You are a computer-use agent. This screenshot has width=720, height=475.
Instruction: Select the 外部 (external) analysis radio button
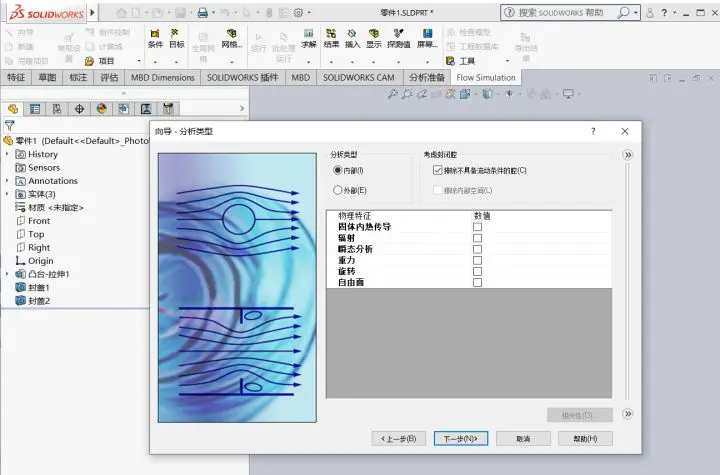pos(338,190)
